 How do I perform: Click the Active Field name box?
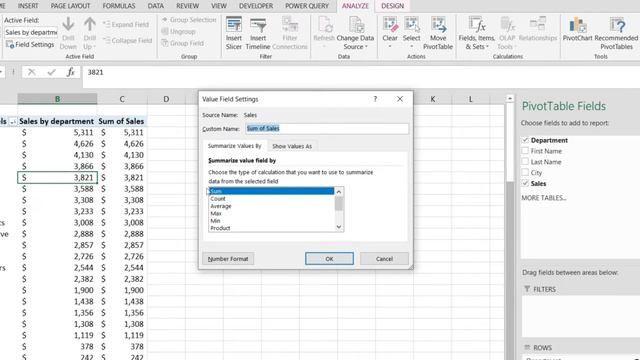[31, 32]
